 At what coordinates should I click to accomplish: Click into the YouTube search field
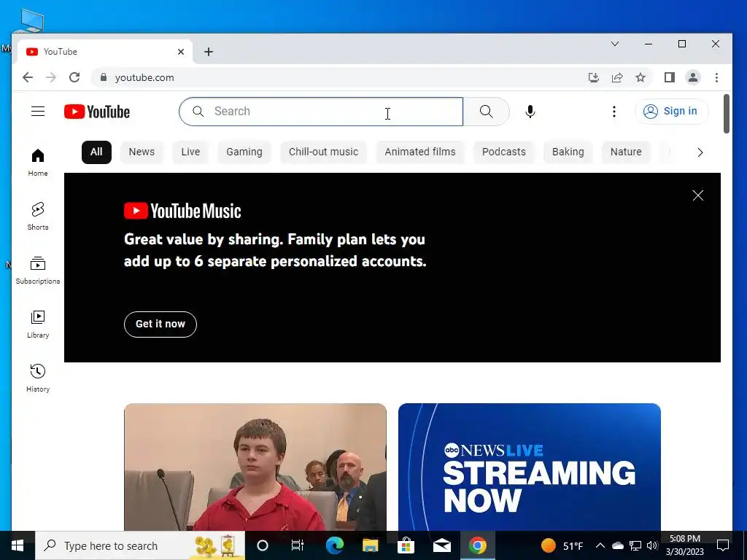321,112
